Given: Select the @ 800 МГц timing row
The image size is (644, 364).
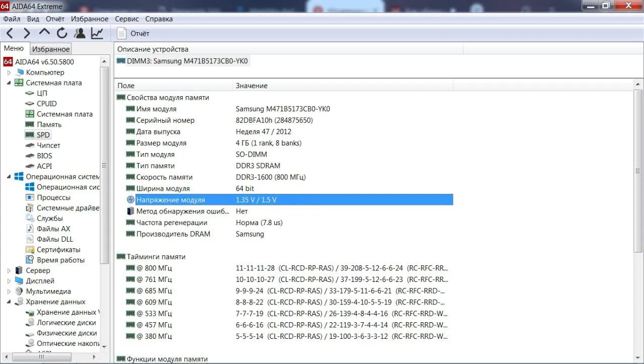Looking at the screenshot, I should coord(284,268).
